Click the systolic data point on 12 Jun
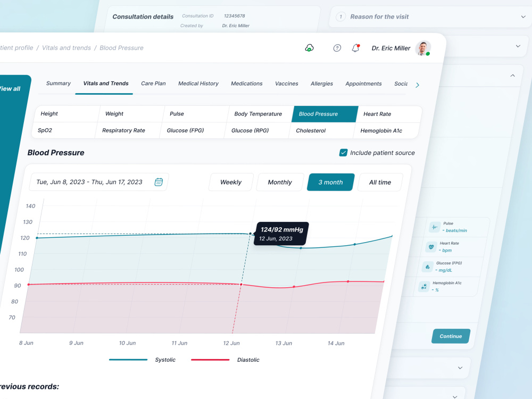 tap(251, 234)
